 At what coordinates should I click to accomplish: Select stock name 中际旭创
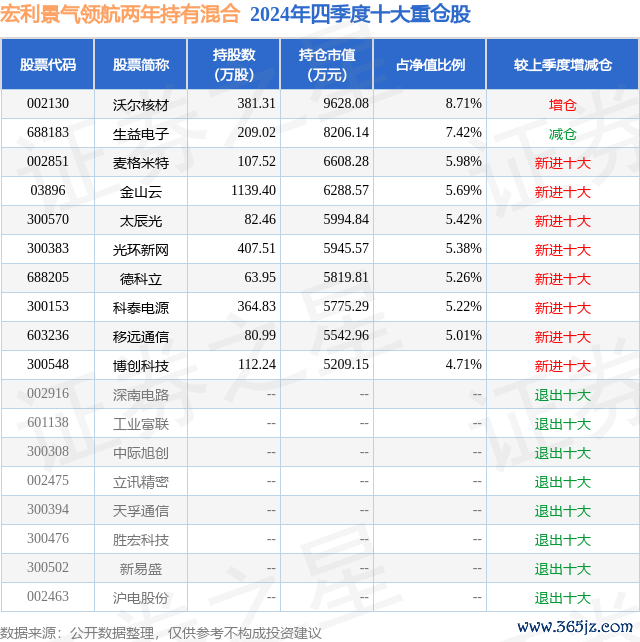coord(141,454)
